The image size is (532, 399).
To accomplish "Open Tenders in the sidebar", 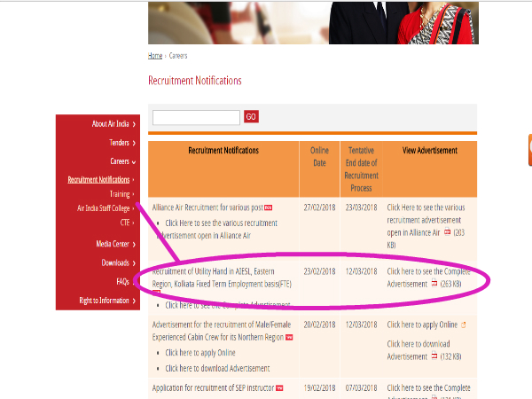I will tap(119, 143).
